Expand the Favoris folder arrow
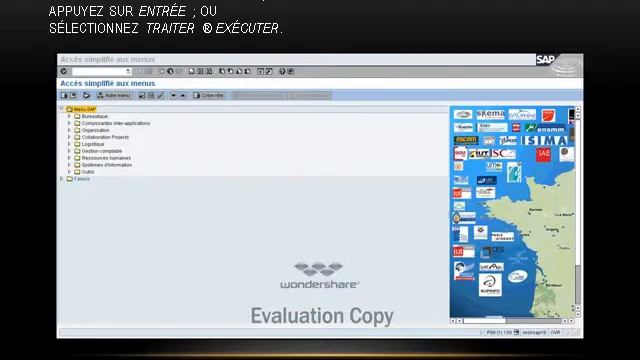The image size is (640, 360). pyautogui.click(x=62, y=179)
